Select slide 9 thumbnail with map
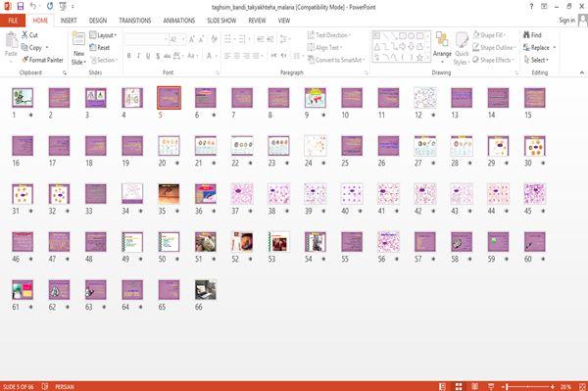Viewport: 588px width, 391px height. tap(315, 98)
